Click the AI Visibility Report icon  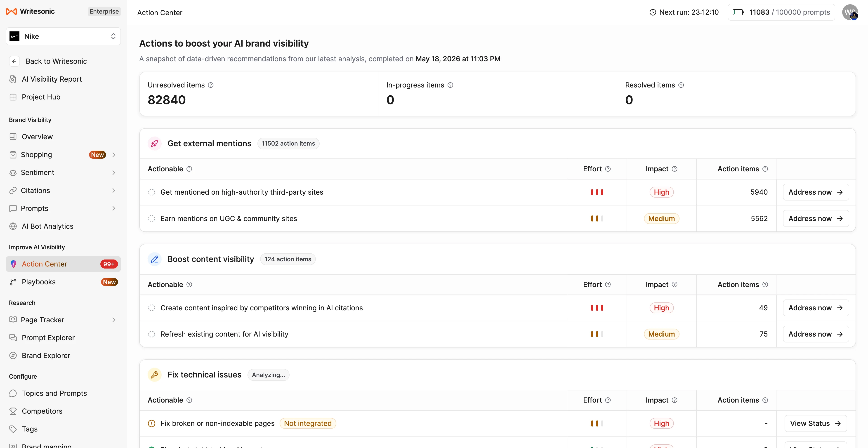click(x=13, y=79)
